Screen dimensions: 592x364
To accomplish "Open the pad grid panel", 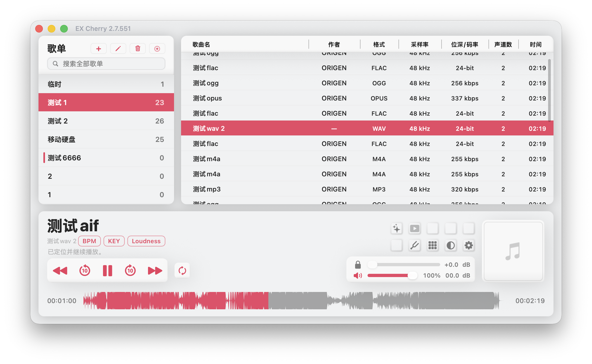I will tap(433, 245).
